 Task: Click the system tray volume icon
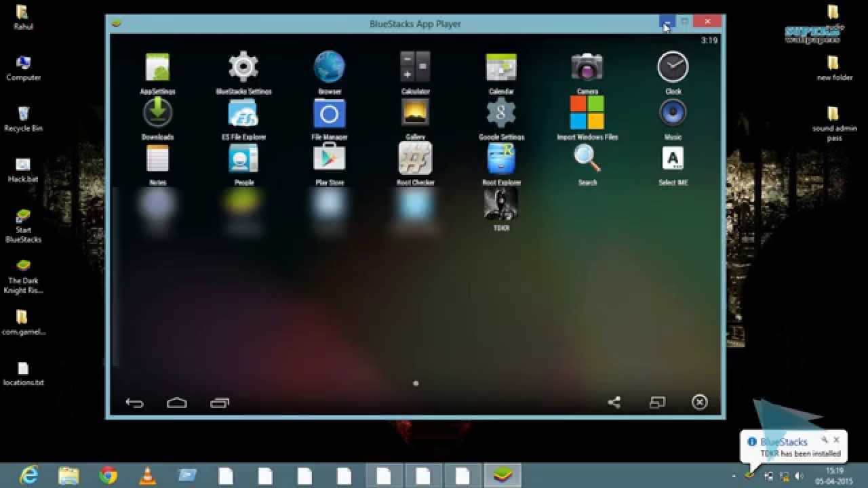(x=798, y=476)
